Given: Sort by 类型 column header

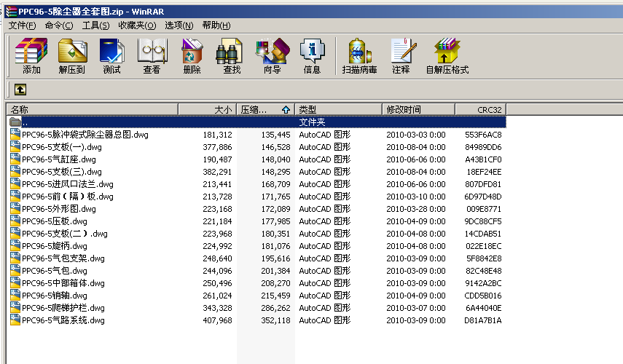Looking at the screenshot, I should point(338,109).
